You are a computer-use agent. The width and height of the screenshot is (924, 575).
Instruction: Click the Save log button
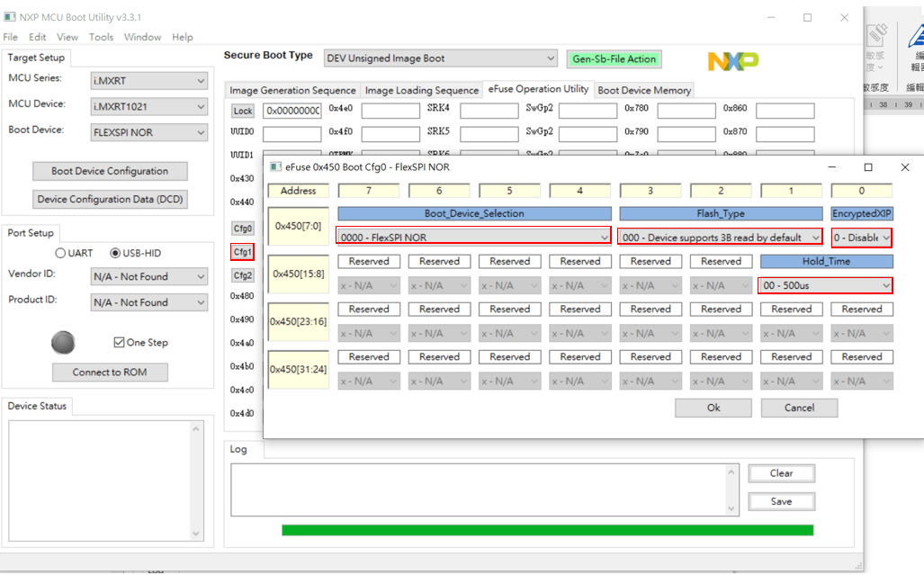tap(781, 501)
